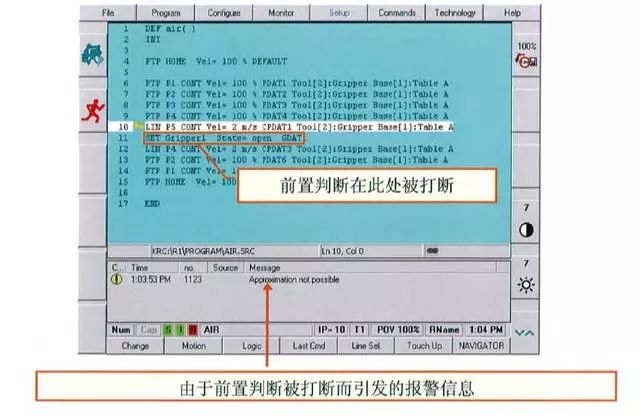
Task: Select the INI line
Action: [153, 40]
